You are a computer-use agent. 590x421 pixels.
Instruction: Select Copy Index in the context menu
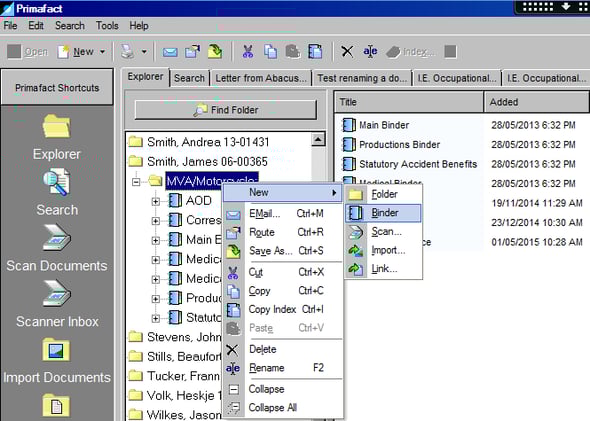coord(283,309)
